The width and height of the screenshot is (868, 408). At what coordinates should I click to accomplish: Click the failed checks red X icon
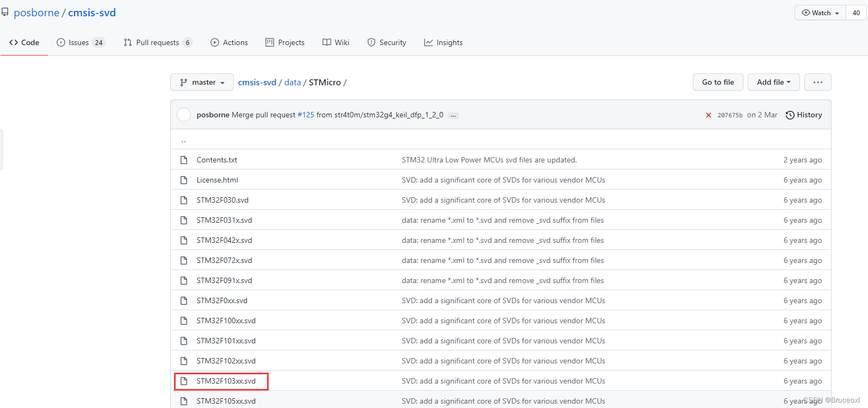coord(709,115)
